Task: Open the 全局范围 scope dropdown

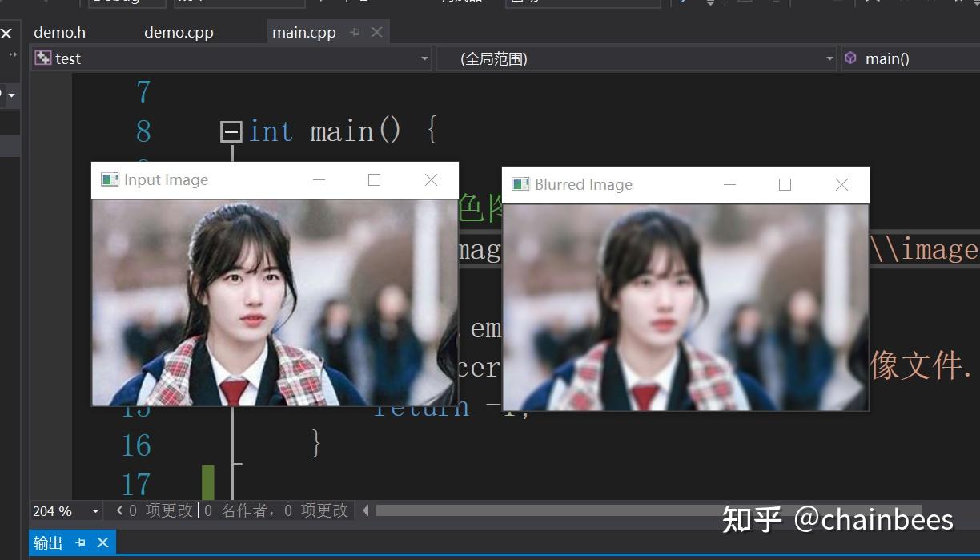Action: pos(829,58)
